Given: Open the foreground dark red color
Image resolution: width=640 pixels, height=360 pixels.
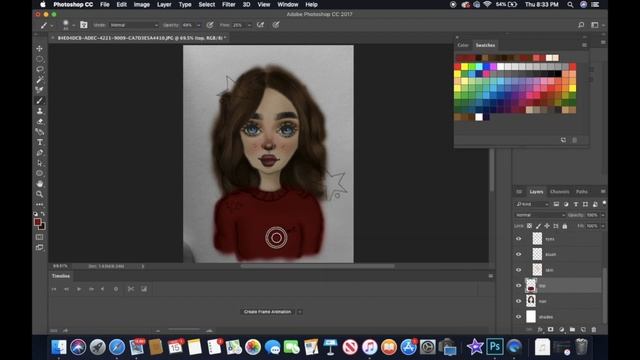Looking at the screenshot, I should coord(38,222).
